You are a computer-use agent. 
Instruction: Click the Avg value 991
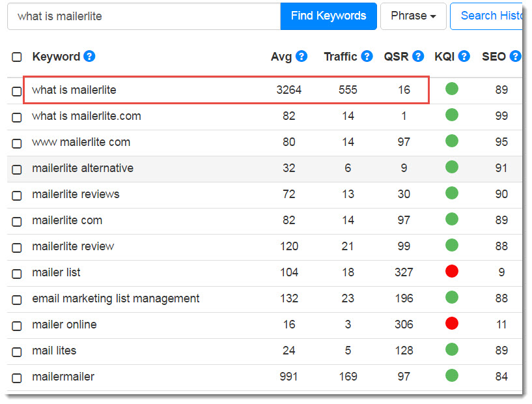(288, 377)
